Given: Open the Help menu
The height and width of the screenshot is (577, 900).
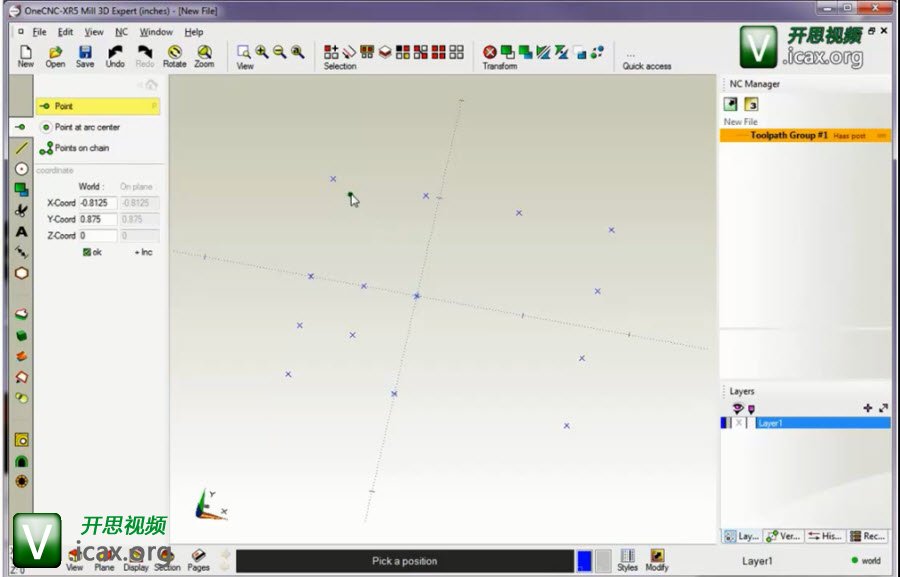Looking at the screenshot, I should click(193, 32).
